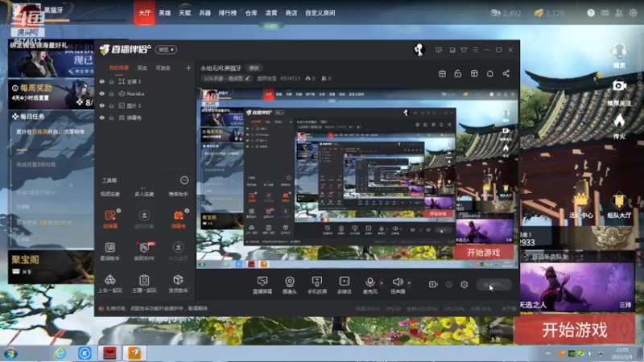Open the 弹幕秀 tool in the toolbox
Screen dimensions: 644x362
(178, 219)
